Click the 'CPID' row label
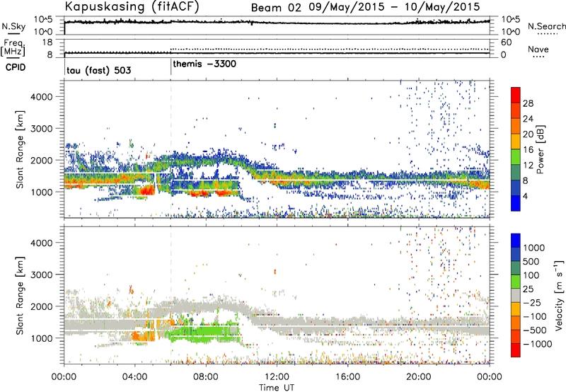The height and width of the screenshot is (392, 566). 16,67
